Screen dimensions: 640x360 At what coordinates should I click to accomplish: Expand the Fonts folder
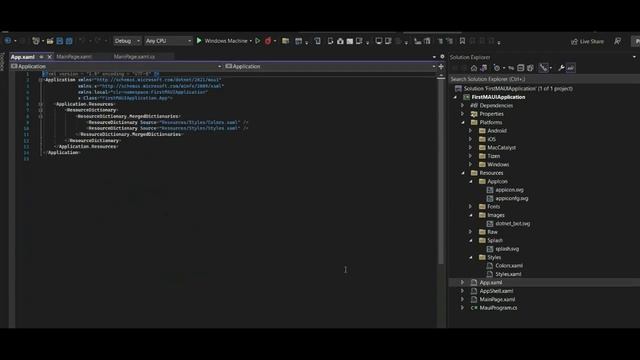coord(470,207)
